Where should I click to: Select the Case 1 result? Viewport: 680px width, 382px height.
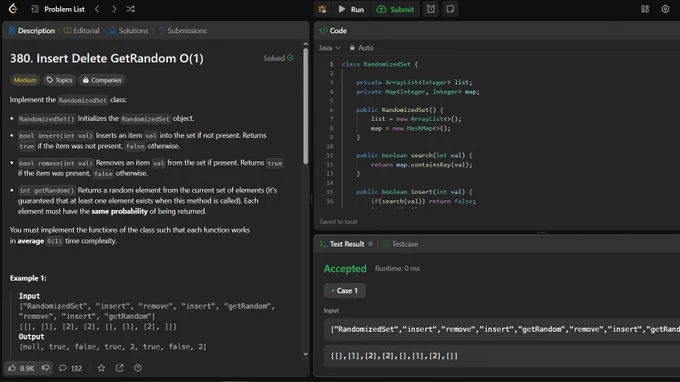(x=345, y=291)
